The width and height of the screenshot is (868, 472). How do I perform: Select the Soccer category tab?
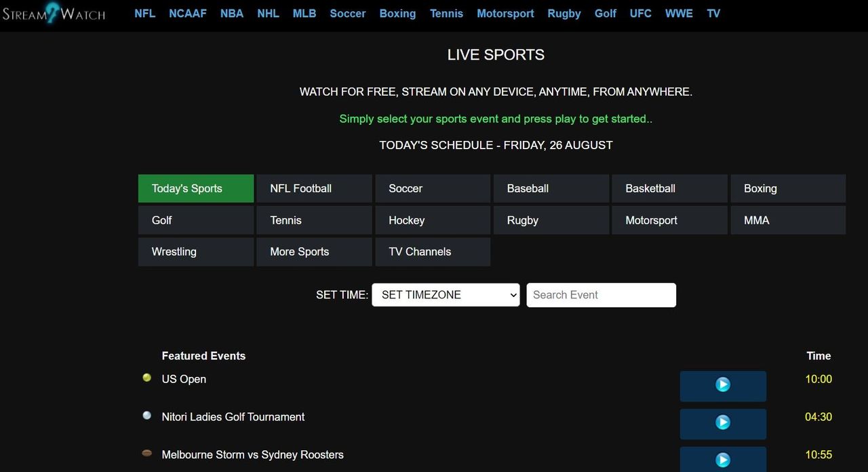pyautogui.click(x=433, y=189)
